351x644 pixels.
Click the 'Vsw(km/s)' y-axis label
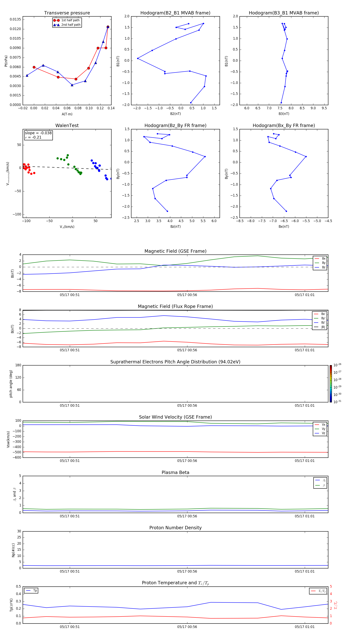[x=8, y=439]
